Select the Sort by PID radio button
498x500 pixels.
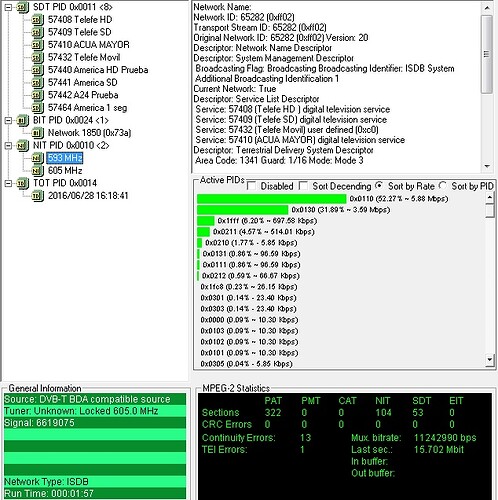click(x=443, y=185)
